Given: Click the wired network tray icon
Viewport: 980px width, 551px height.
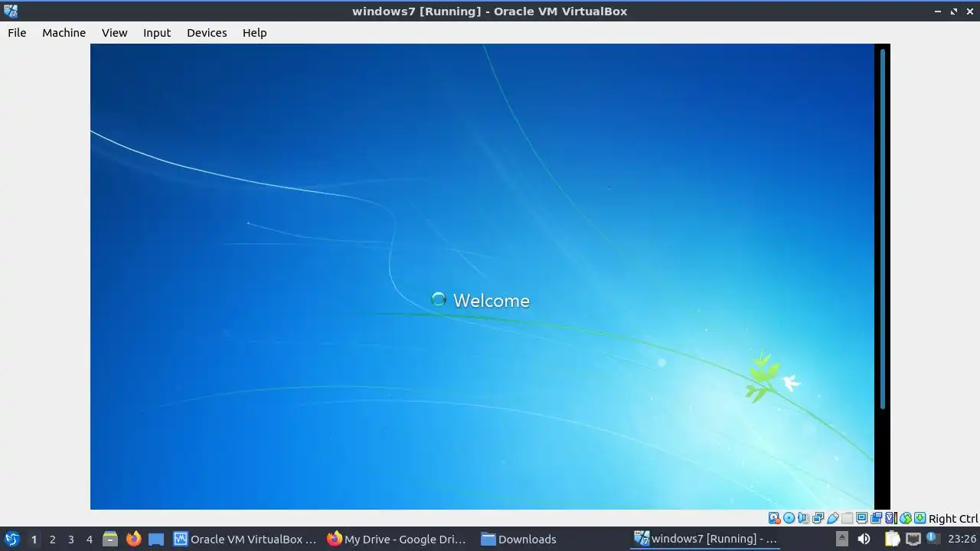Looking at the screenshot, I should click(913, 539).
